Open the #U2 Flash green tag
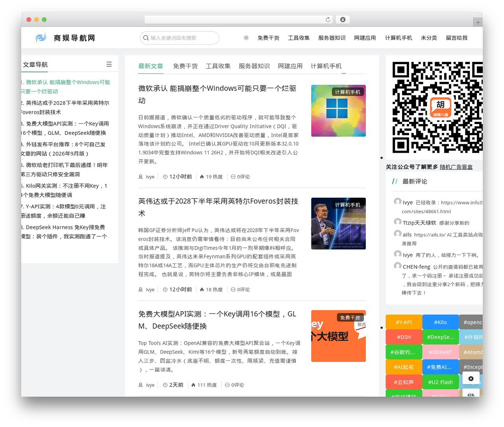Viewport: 504px width, 427px height. 441,382
